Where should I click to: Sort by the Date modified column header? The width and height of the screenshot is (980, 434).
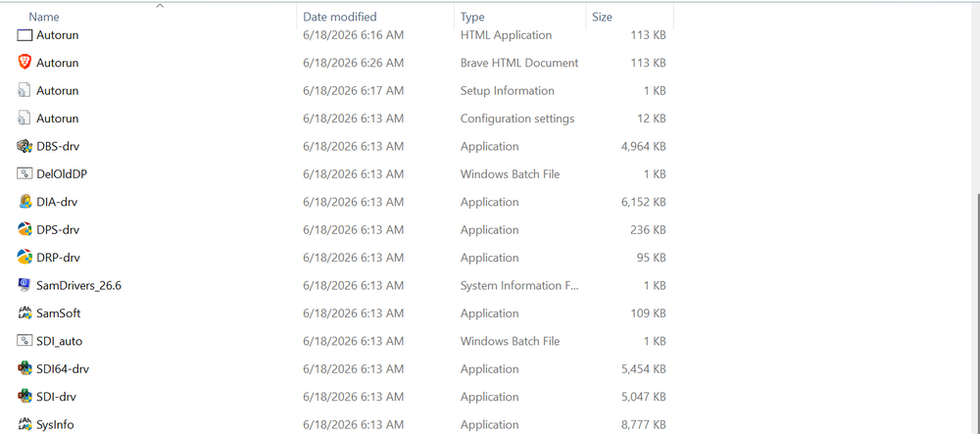pyautogui.click(x=340, y=17)
